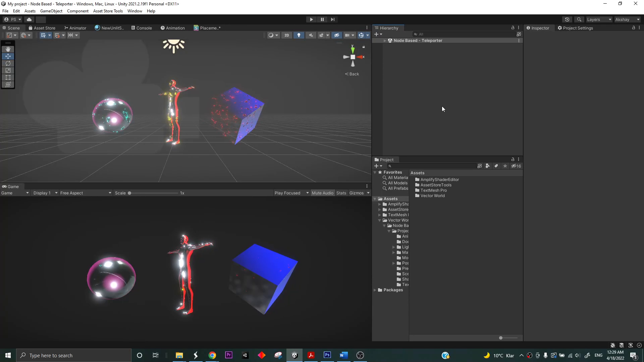The width and height of the screenshot is (644, 362).
Task: Toggle scene lighting bulb
Action: pyautogui.click(x=299, y=35)
